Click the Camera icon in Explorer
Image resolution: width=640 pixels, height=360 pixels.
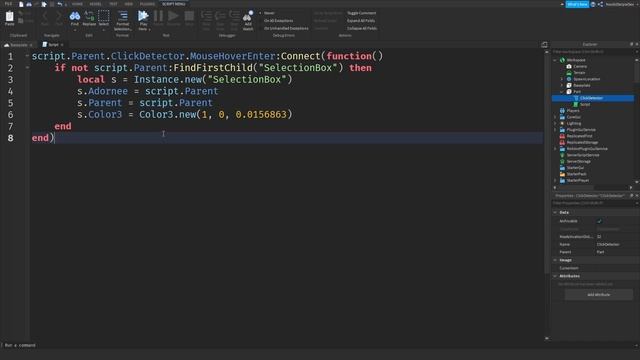pos(569,66)
